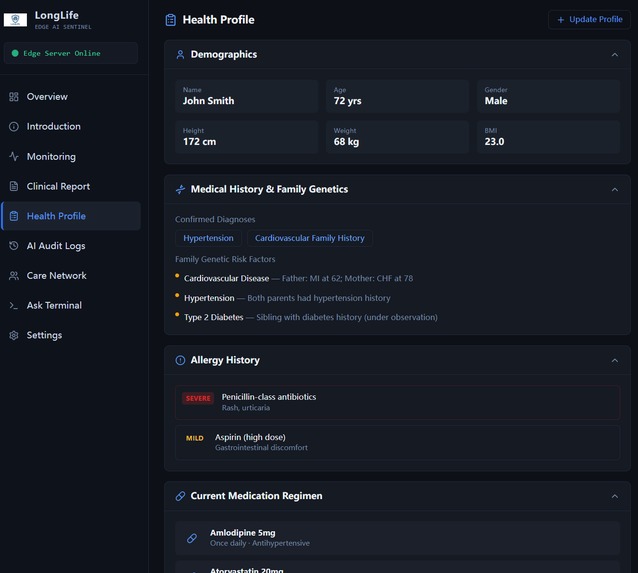Open Ask Terminal
The height and width of the screenshot is (573, 638).
[71, 306]
